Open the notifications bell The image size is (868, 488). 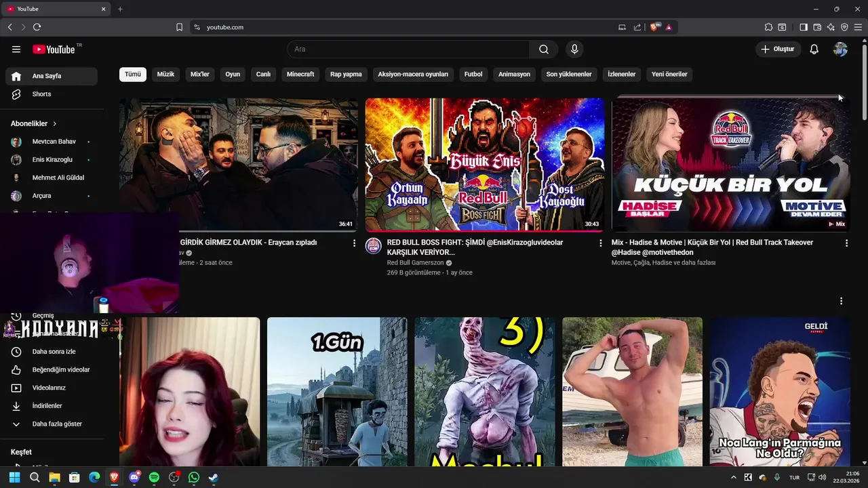pyautogui.click(x=814, y=49)
